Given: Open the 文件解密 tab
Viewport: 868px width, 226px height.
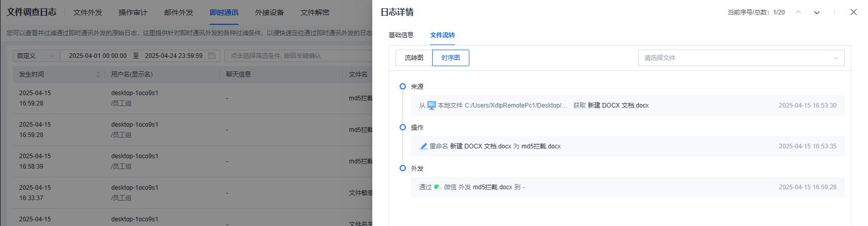Looking at the screenshot, I should (315, 12).
